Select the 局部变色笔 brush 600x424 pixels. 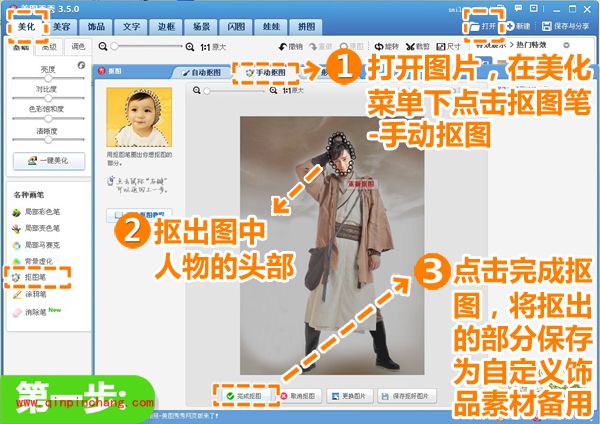[36, 228]
